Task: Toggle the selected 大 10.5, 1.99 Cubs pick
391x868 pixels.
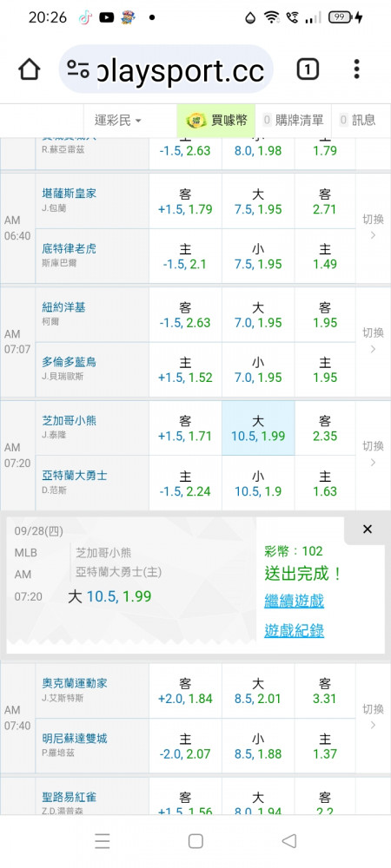Action: [258, 429]
